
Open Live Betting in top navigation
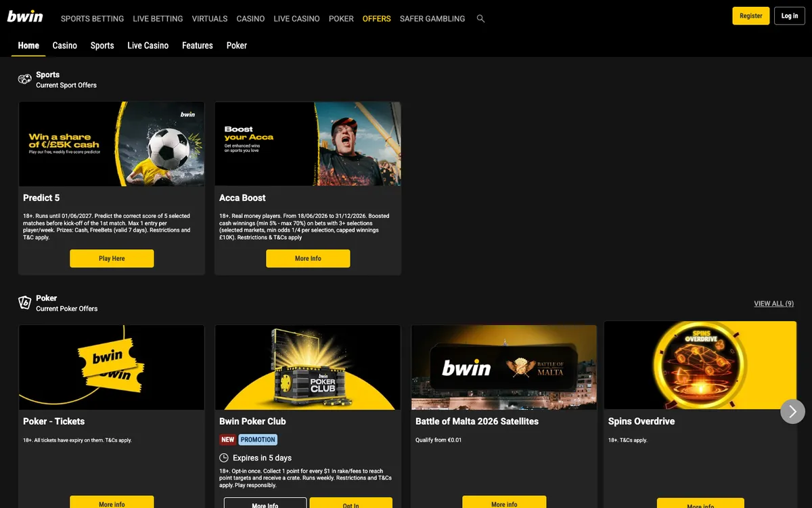(158, 19)
